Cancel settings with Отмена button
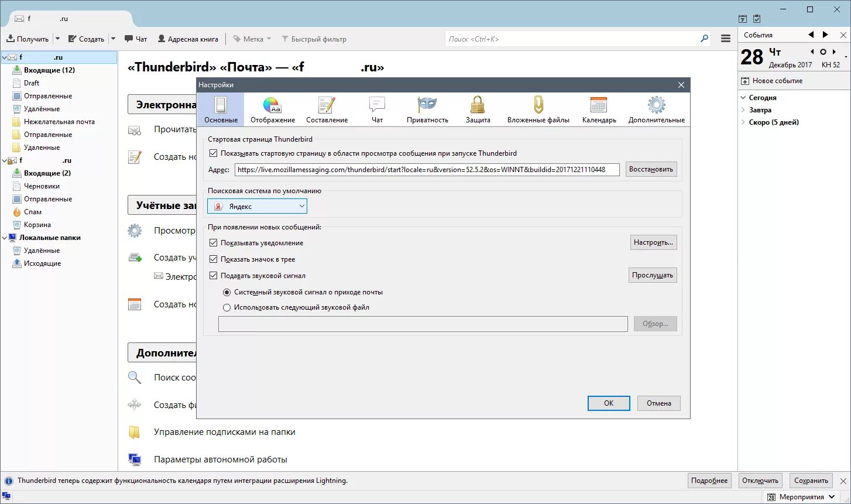This screenshot has width=851, height=504. coord(659,403)
